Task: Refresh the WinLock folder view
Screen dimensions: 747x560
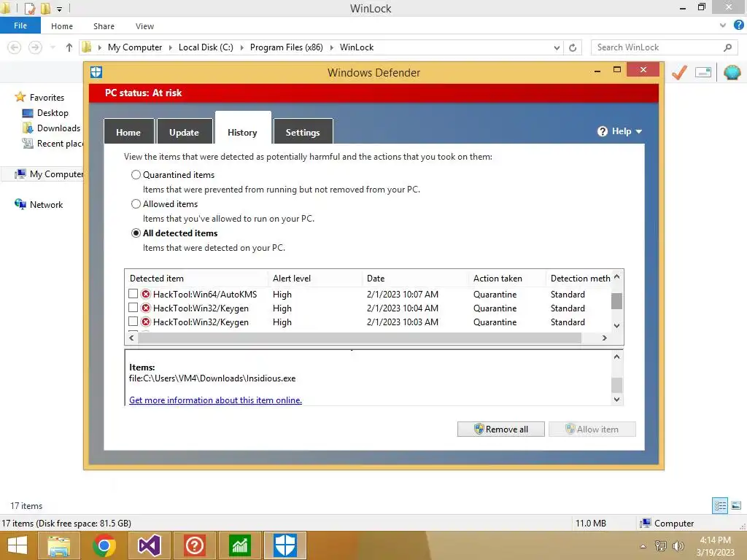Action: click(x=573, y=47)
